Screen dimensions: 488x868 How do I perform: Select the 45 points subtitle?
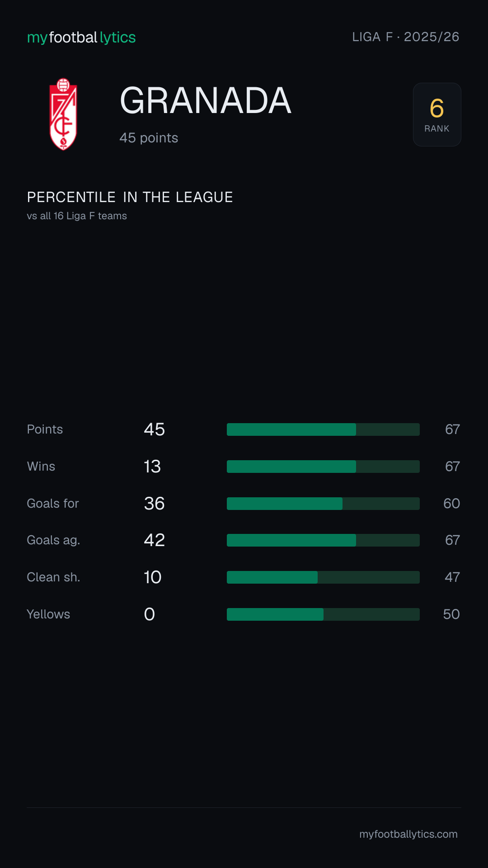[x=149, y=138]
